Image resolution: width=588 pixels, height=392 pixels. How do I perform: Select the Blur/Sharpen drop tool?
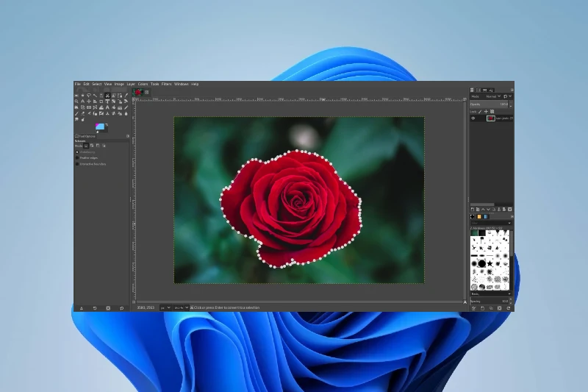[126, 113]
